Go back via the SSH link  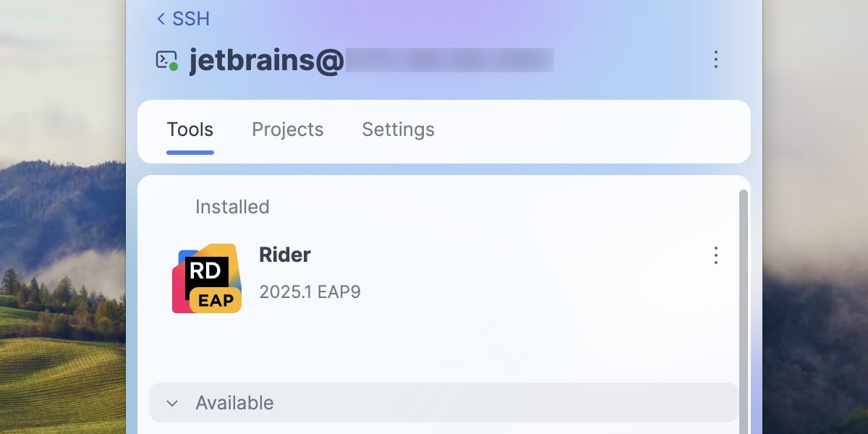pos(191,19)
